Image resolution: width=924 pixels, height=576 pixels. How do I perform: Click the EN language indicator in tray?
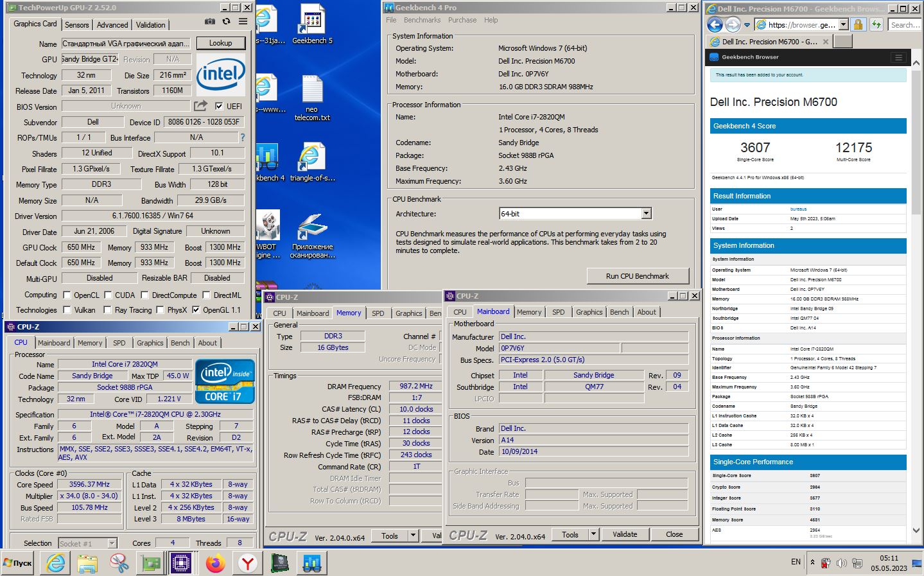796,562
